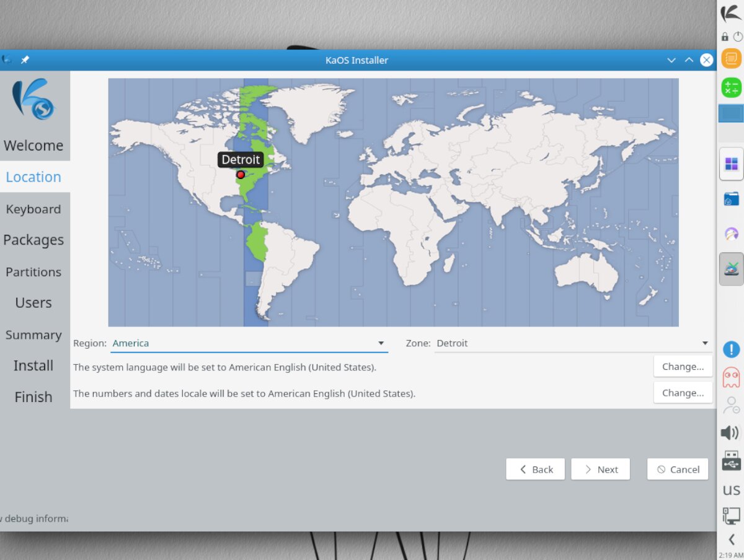Click Change button for numbers and dates locale

click(x=683, y=393)
